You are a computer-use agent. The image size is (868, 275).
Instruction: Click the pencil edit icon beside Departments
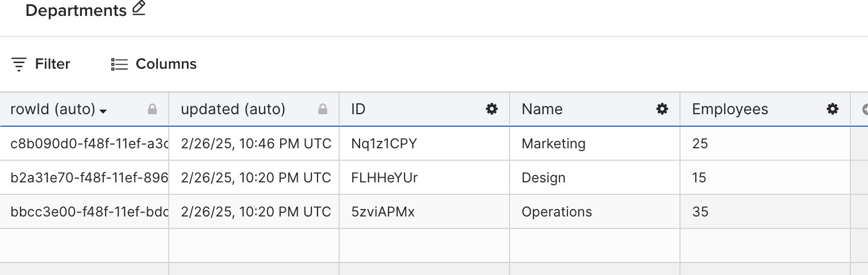(x=139, y=9)
